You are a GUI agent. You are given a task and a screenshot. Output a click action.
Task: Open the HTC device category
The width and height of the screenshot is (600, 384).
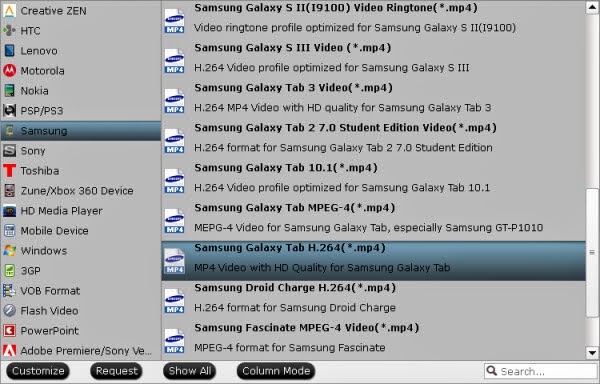pyautogui.click(x=81, y=31)
